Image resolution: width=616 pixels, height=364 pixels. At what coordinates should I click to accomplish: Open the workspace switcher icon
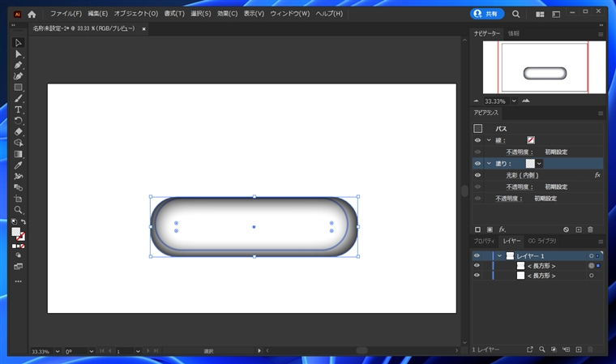(x=556, y=14)
